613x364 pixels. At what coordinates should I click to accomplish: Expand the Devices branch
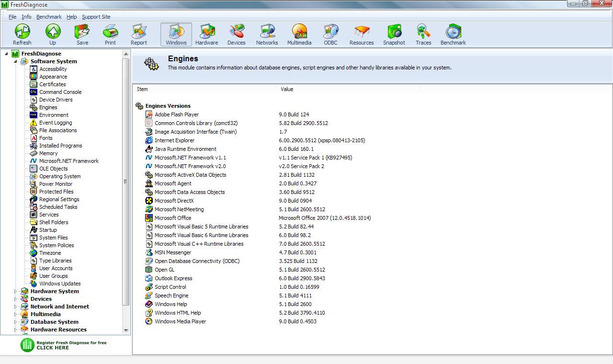click(15, 299)
